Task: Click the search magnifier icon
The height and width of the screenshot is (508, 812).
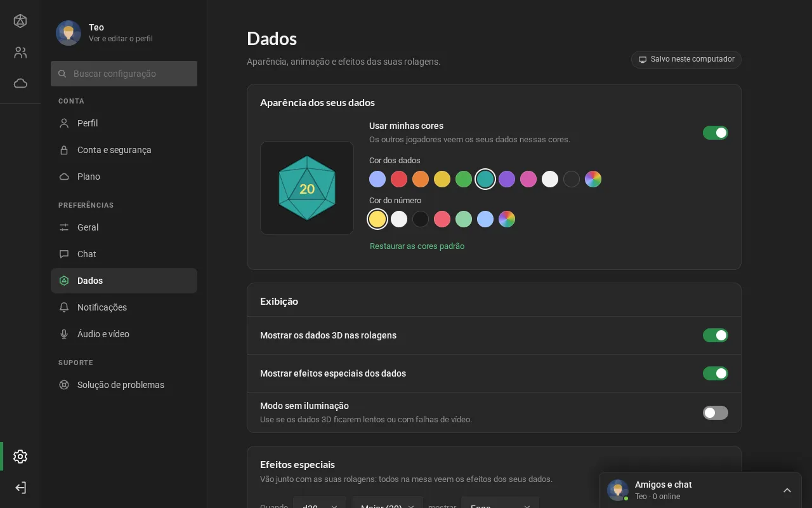Action: click(x=62, y=74)
